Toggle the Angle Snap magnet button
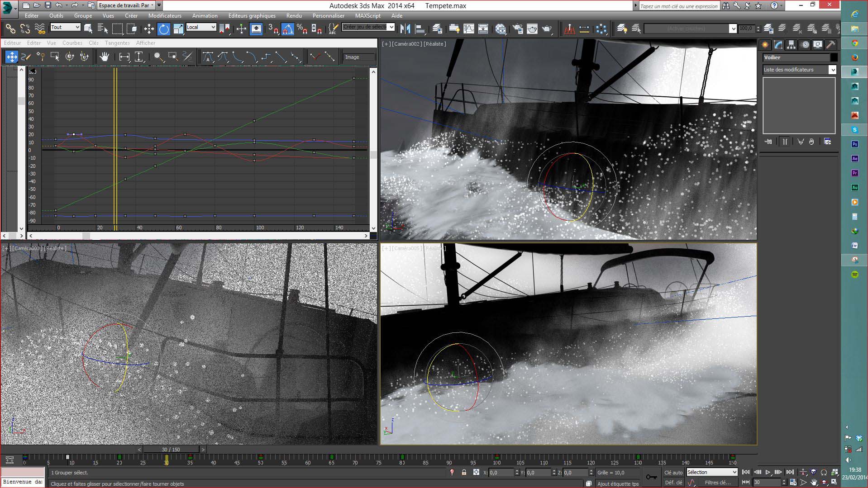The height and width of the screenshot is (488, 868). [287, 29]
